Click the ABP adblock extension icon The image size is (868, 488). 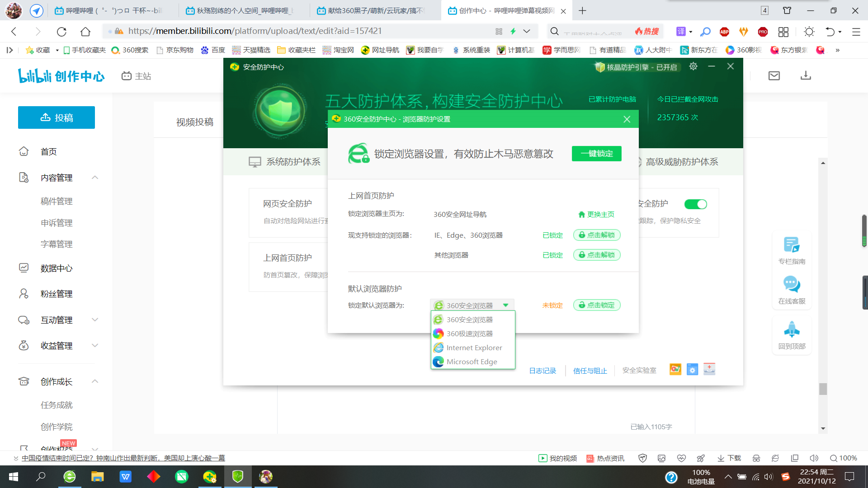724,31
